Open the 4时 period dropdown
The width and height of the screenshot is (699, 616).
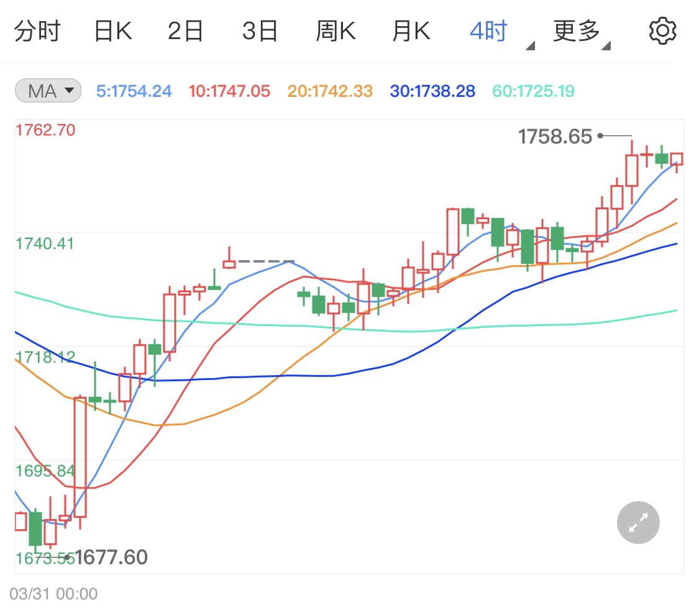[501, 32]
